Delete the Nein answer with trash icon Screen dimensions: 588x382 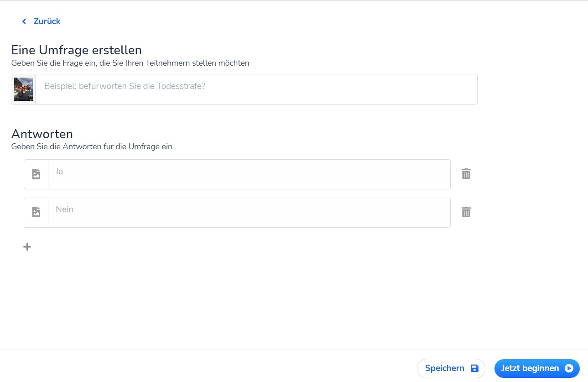point(466,212)
